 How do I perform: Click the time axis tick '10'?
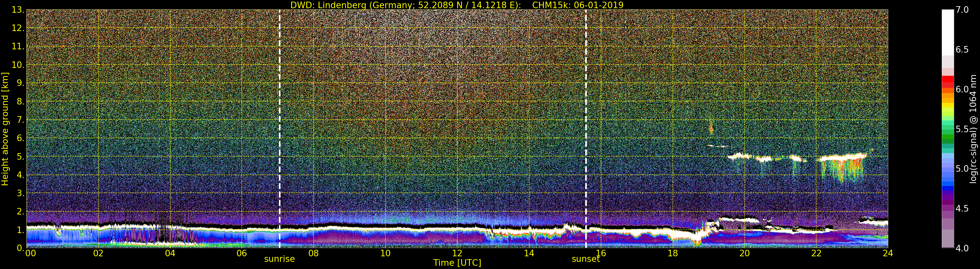click(x=385, y=253)
